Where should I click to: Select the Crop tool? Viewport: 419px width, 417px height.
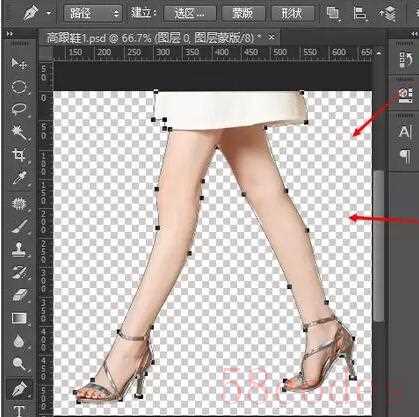(19, 155)
